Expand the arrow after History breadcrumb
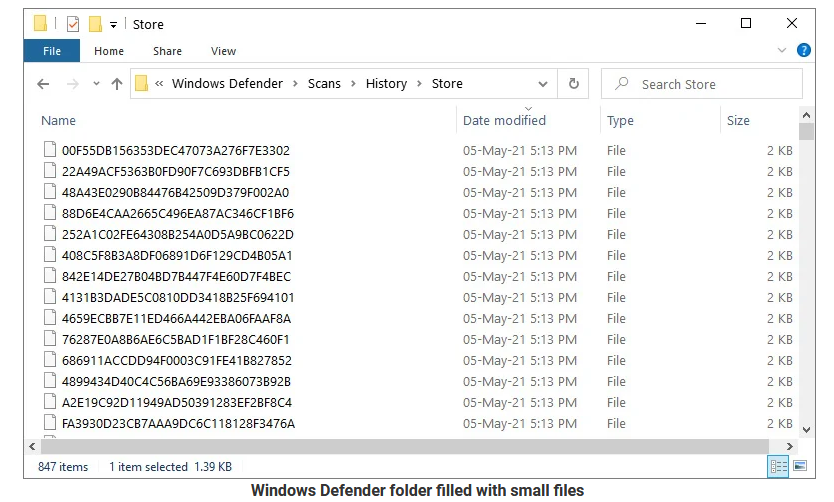The width and height of the screenshot is (834, 502). coord(420,84)
